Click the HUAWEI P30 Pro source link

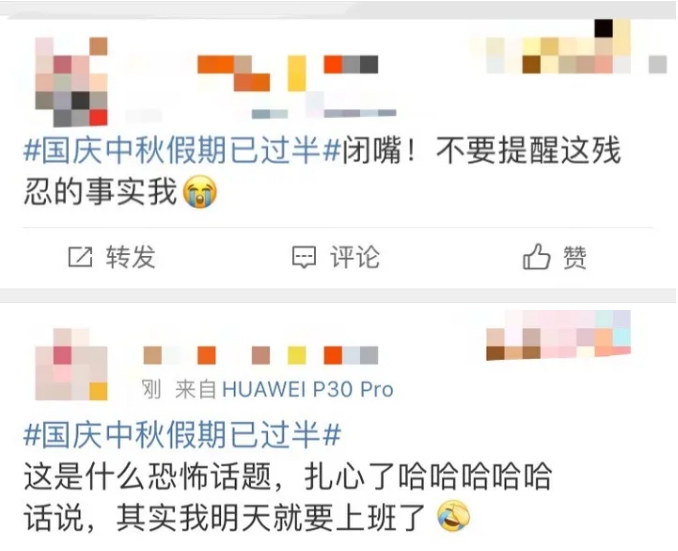coord(307,390)
